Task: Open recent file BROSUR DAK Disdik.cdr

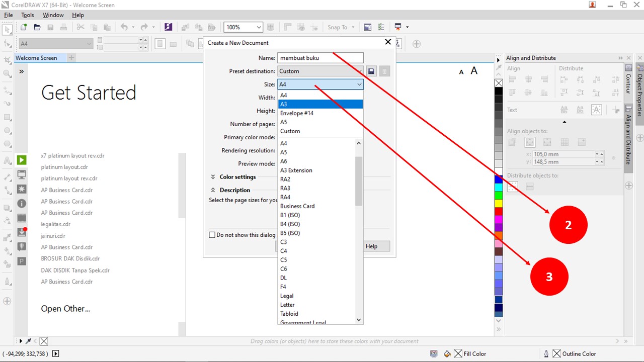Action: pos(70,258)
